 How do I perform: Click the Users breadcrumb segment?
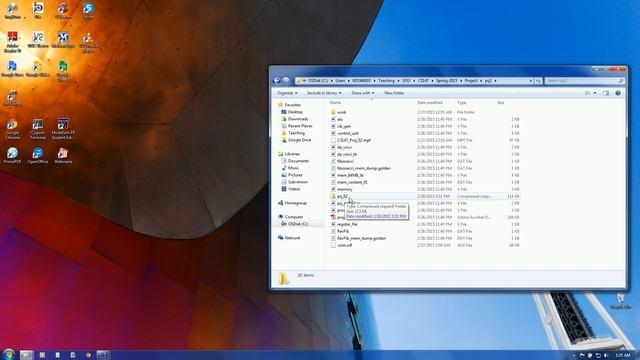[x=340, y=81]
